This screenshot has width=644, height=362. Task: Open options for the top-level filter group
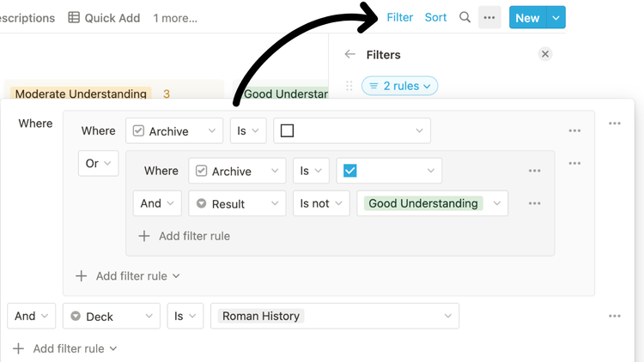[x=614, y=124]
